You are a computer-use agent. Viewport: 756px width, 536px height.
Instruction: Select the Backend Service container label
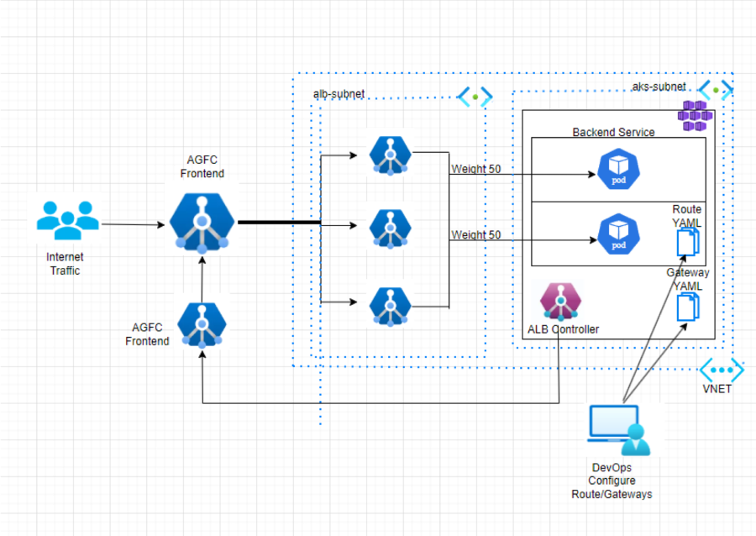coord(612,132)
